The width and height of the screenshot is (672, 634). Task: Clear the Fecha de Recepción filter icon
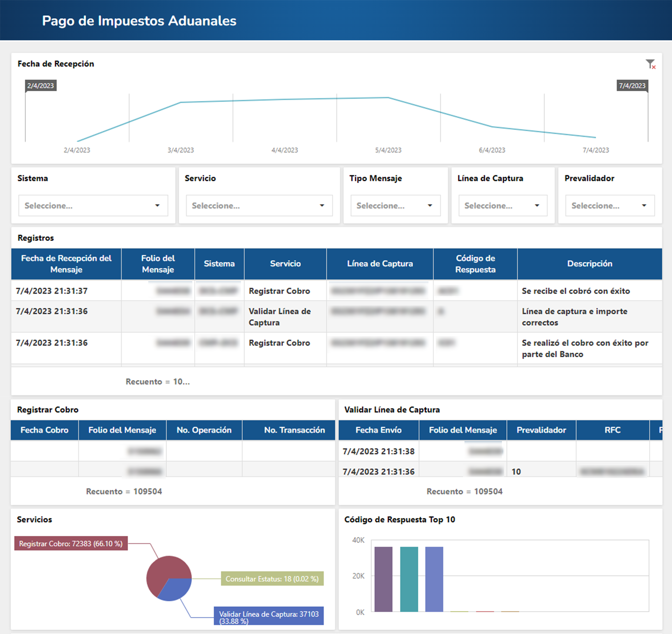pyautogui.click(x=650, y=64)
